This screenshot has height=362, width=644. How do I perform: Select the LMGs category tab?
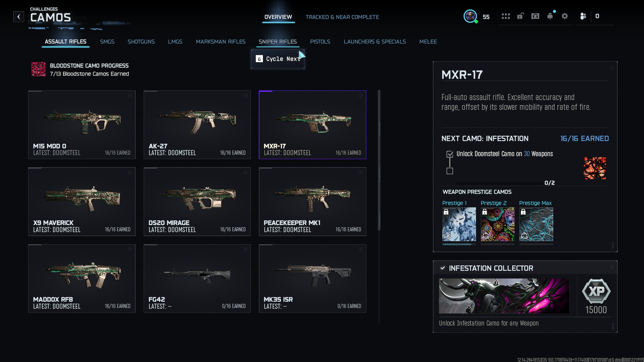[x=175, y=42]
